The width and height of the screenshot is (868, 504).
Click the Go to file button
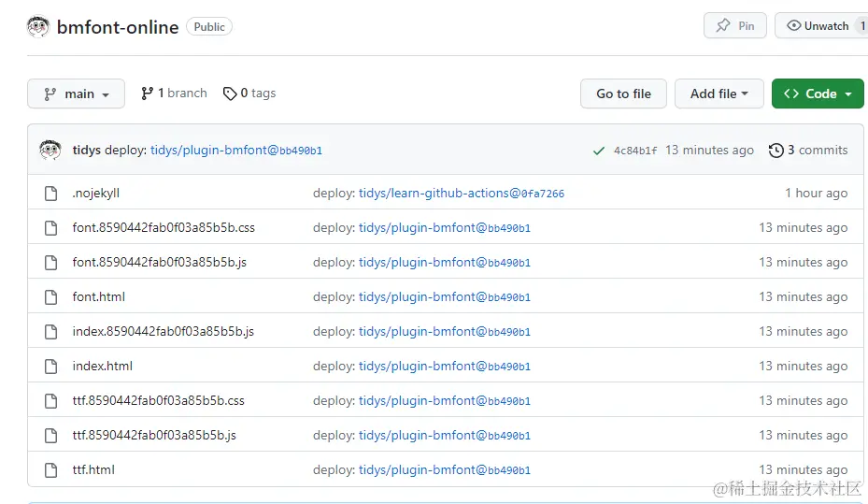click(623, 94)
